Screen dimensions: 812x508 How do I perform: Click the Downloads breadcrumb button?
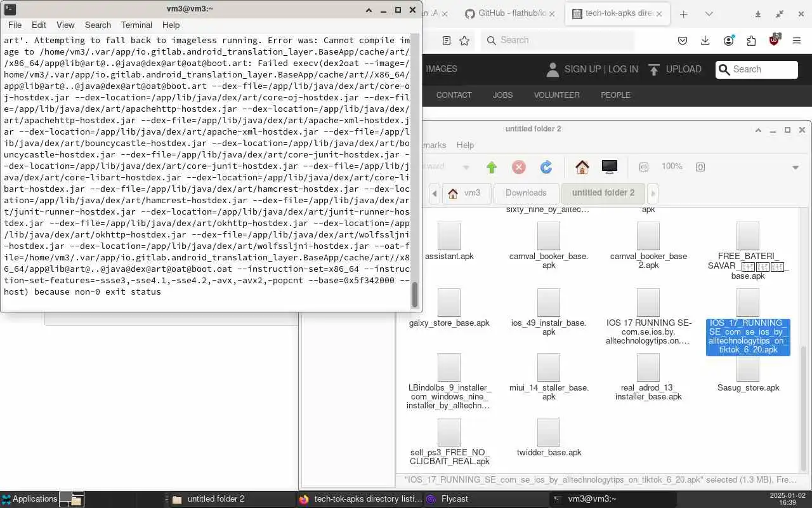(x=526, y=193)
